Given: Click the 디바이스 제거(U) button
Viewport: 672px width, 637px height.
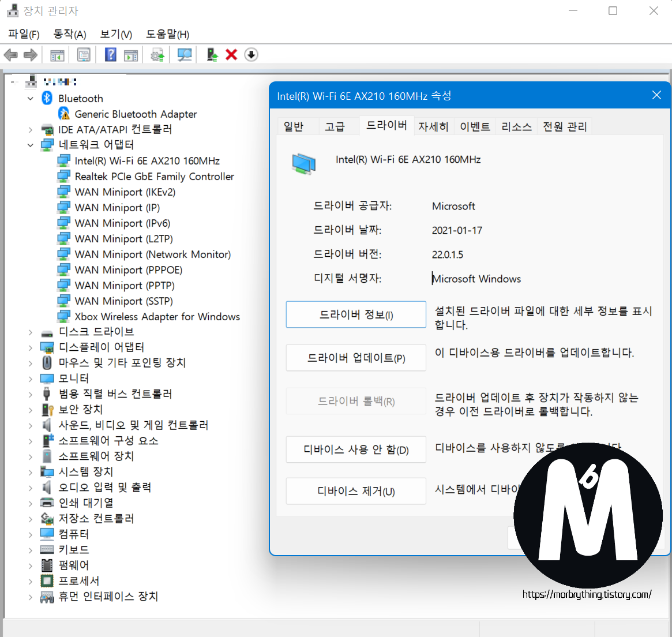Looking at the screenshot, I should [x=356, y=491].
